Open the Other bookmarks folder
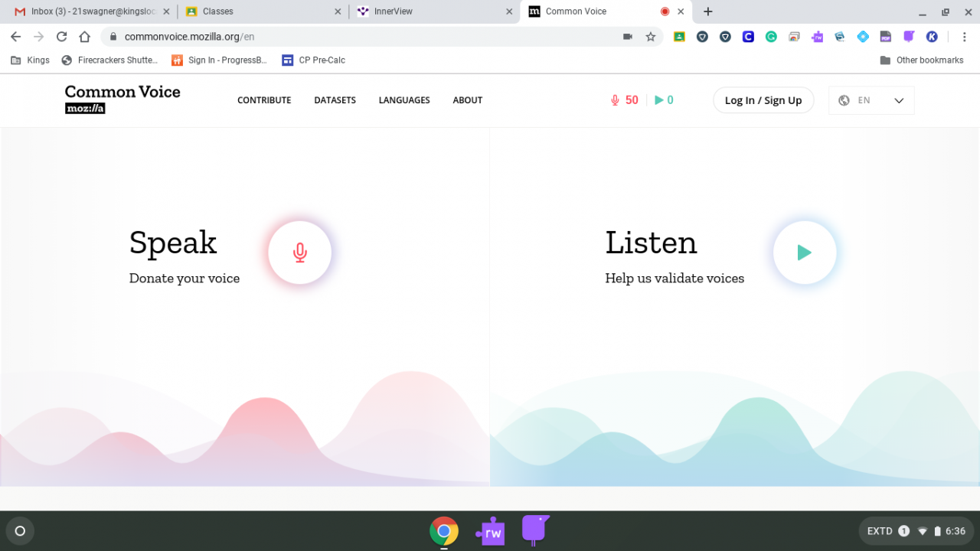Viewport: 980px width, 551px height. tap(922, 60)
